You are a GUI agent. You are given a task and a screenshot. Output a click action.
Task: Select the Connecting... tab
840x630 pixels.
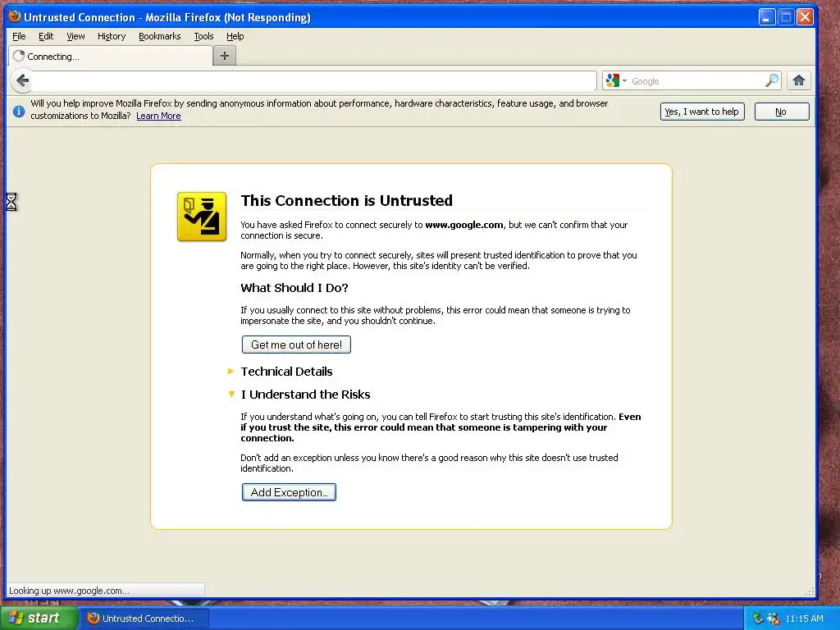[111, 57]
